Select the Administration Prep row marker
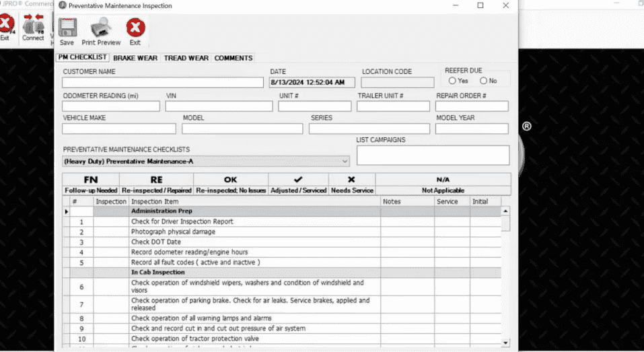The width and height of the screenshot is (644, 352). click(x=67, y=211)
